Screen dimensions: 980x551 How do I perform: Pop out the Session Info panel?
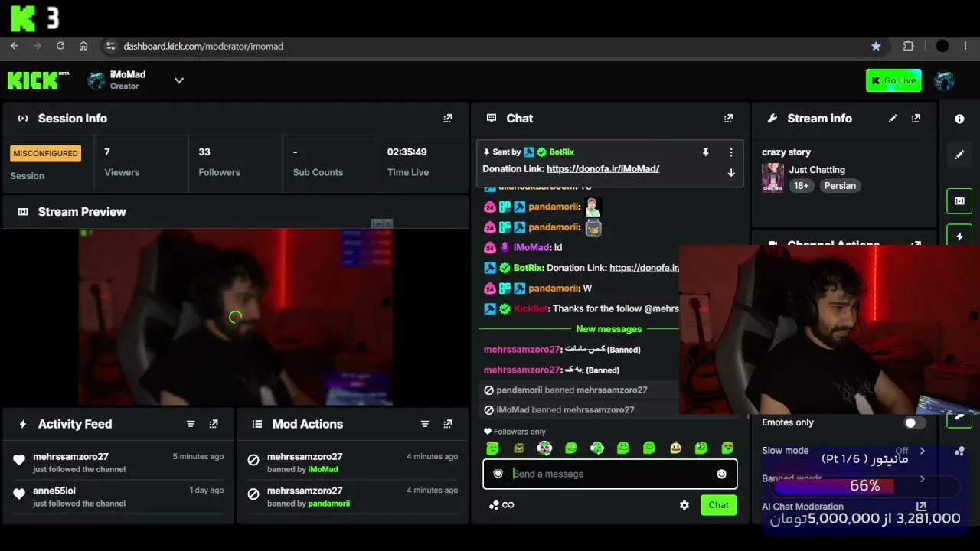click(x=448, y=119)
